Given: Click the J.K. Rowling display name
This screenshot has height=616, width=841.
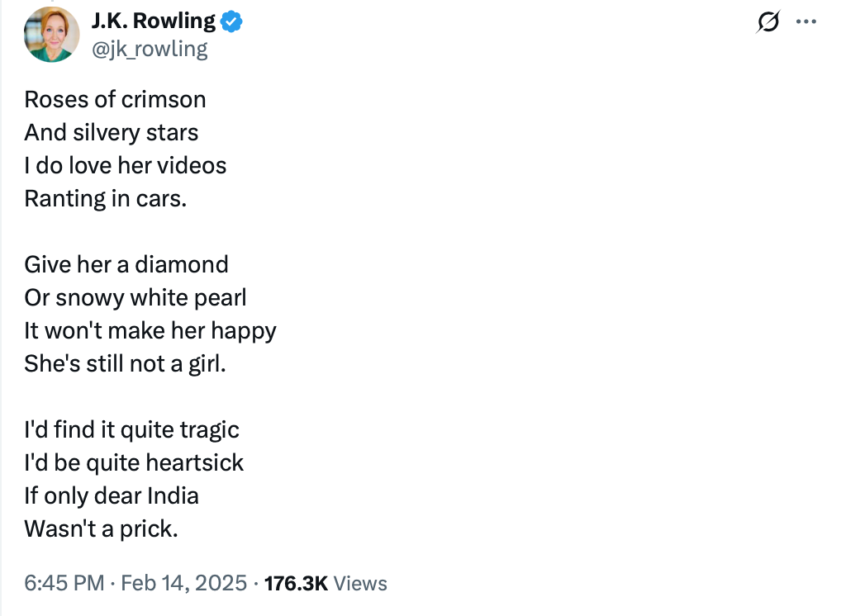Looking at the screenshot, I should tap(153, 22).
